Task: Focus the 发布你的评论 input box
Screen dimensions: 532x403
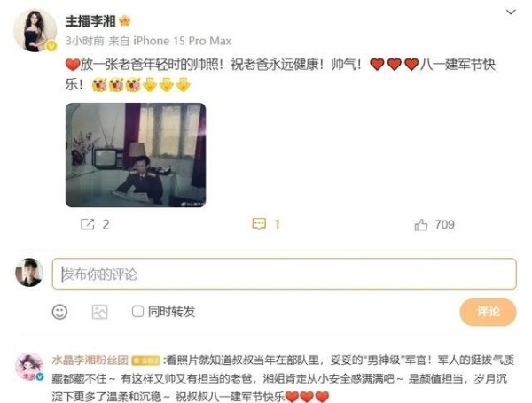Action: point(285,274)
